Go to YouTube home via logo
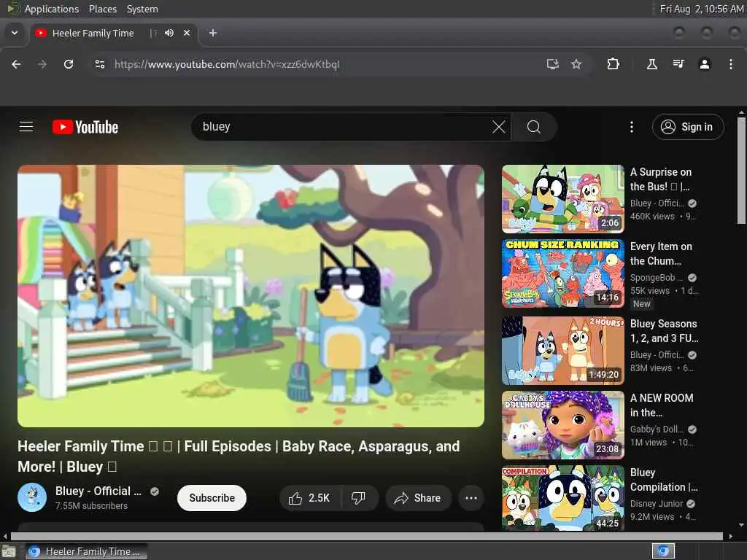The image size is (747, 560). point(85,127)
